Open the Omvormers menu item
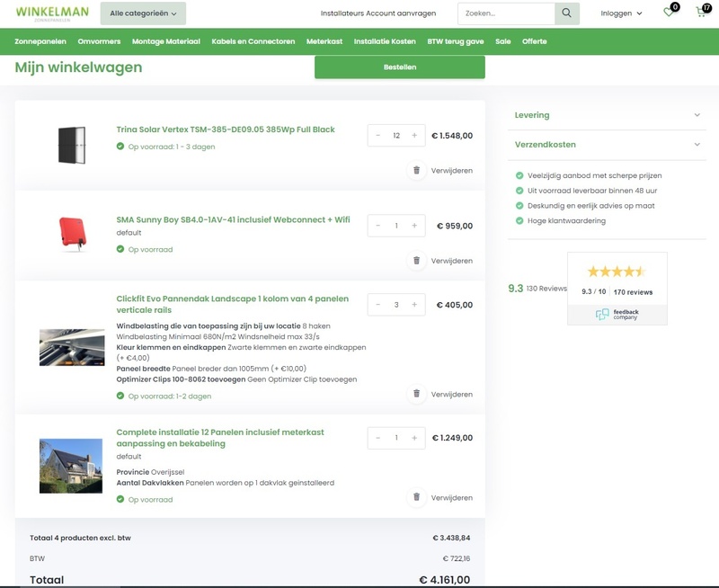719x588 pixels. tap(99, 41)
